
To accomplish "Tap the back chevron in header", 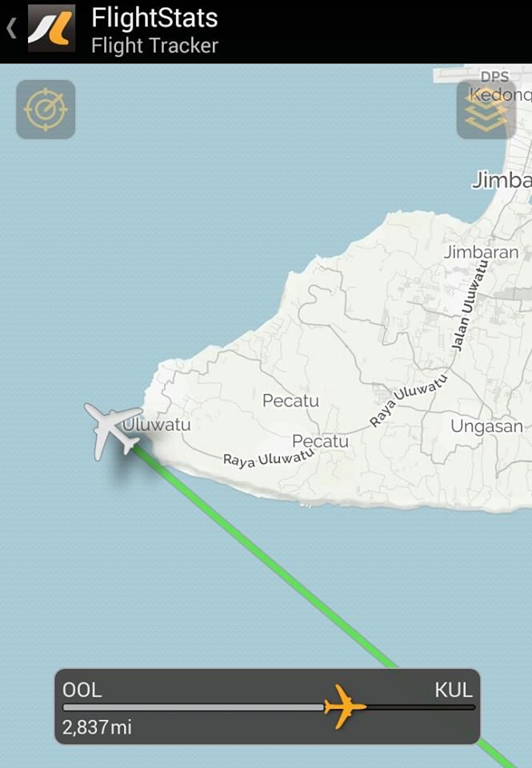I will coord(12,29).
